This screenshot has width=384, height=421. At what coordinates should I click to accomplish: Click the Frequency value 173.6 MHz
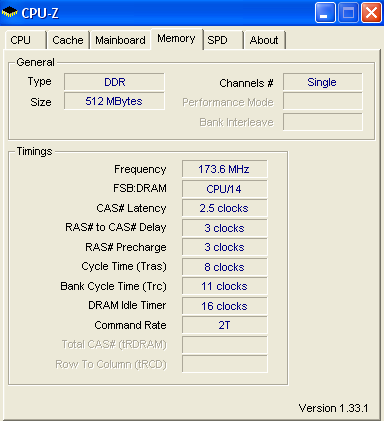point(224,169)
